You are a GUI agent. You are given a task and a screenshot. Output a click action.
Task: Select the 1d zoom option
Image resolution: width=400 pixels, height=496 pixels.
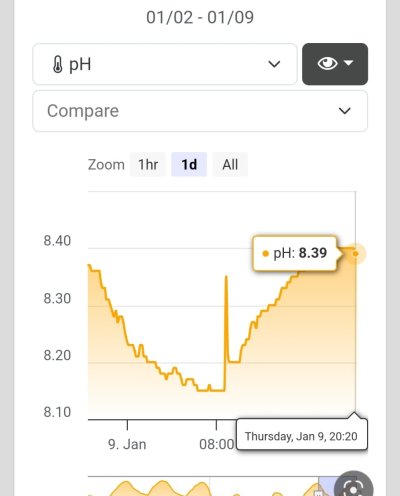click(189, 164)
